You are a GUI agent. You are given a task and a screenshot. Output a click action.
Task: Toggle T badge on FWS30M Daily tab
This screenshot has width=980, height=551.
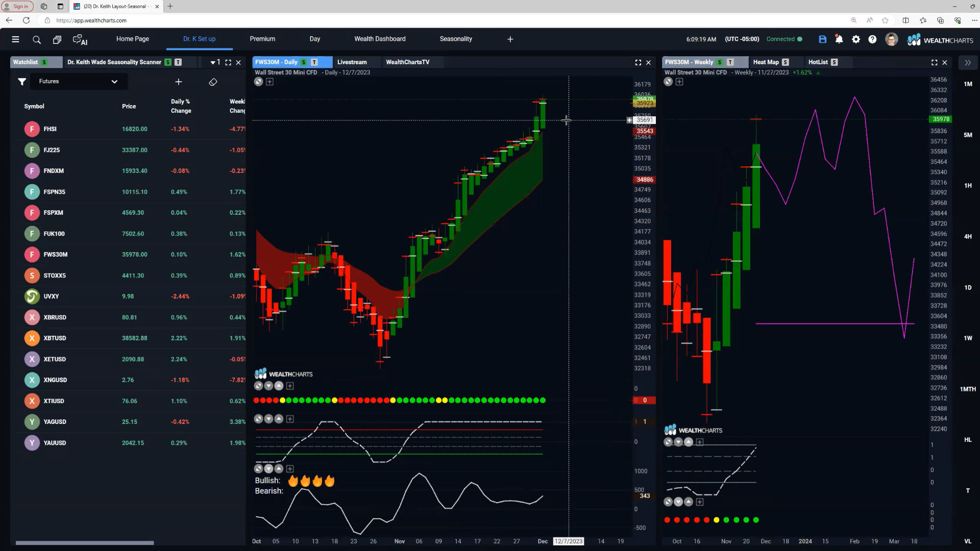pos(314,62)
